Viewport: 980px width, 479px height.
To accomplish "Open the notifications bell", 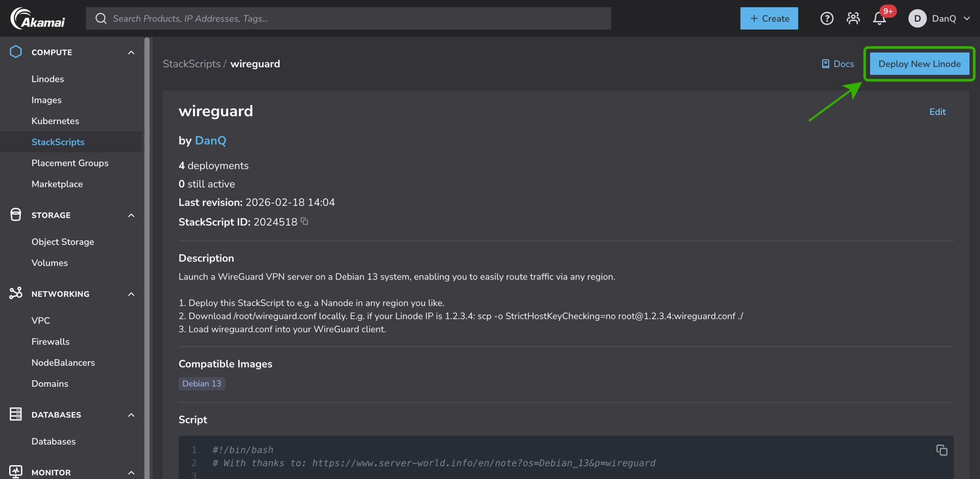I will (x=879, y=18).
